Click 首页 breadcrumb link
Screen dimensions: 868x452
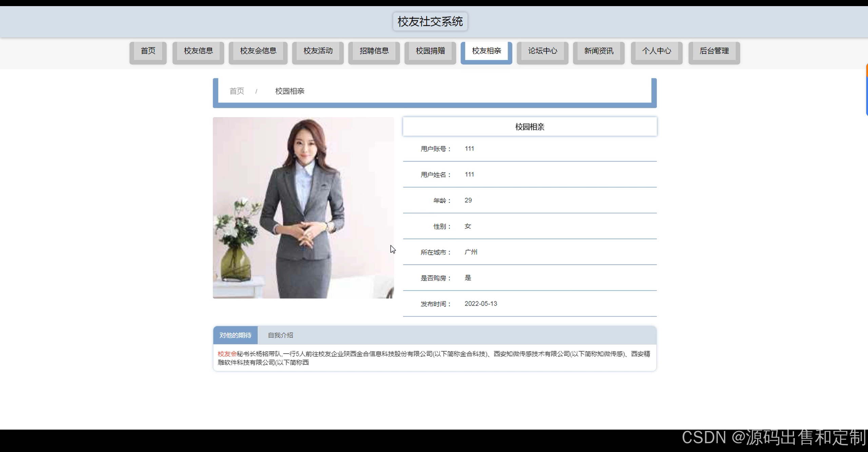coord(237,91)
